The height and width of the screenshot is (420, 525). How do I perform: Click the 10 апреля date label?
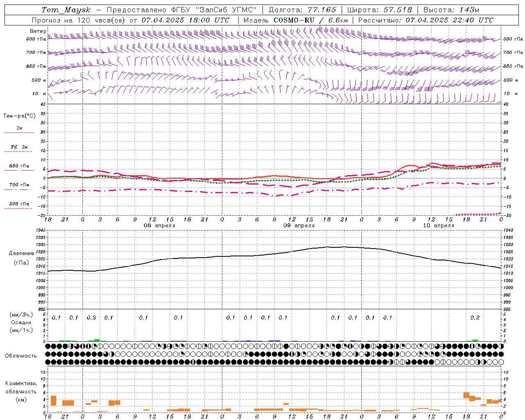pyautogui.click(x=438, y=226)
